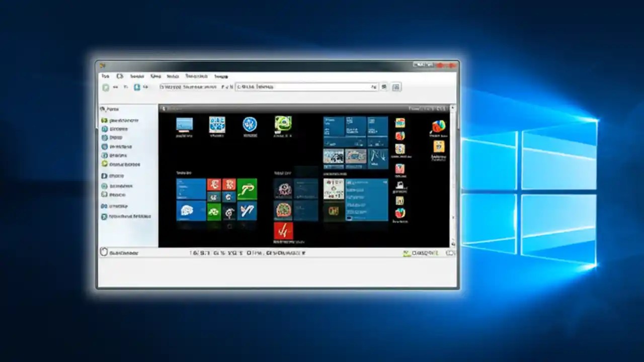Viewport: 644px width, 362px height.
Task: Open the blue folder toolbar icon
Action: pyautogui.click(x=137, y=86)
